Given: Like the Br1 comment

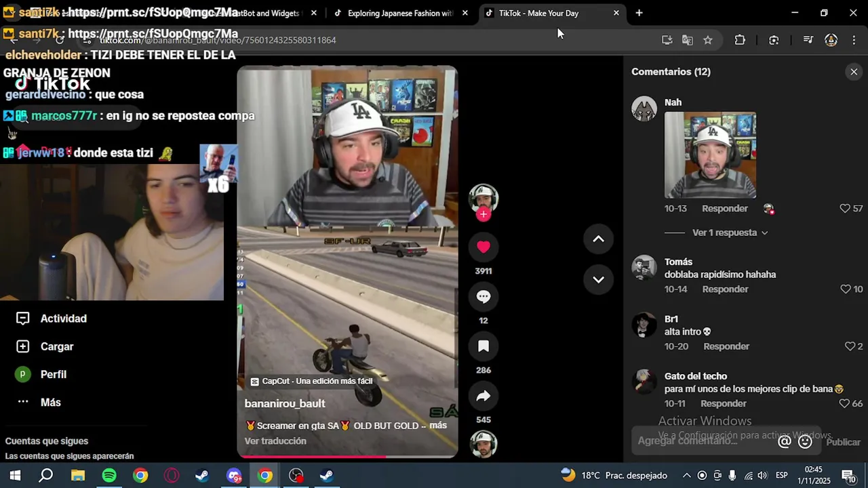Looking at the screenshot, I should pos(850,346).
